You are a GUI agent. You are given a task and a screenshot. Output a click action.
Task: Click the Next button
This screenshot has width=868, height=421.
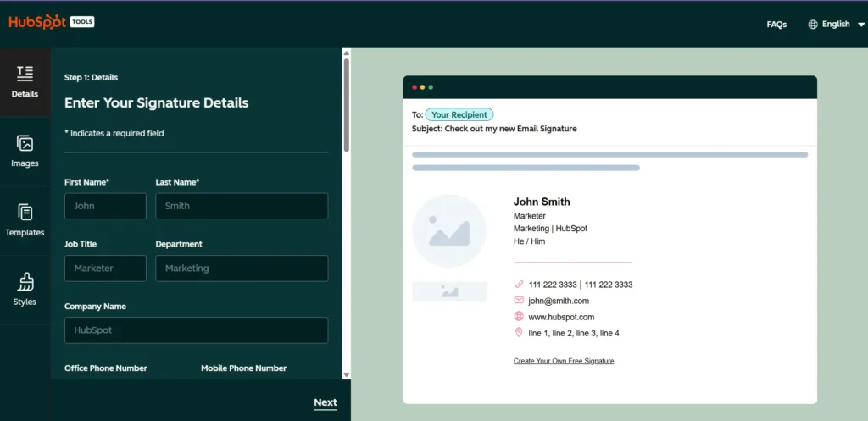pos(325,402)
